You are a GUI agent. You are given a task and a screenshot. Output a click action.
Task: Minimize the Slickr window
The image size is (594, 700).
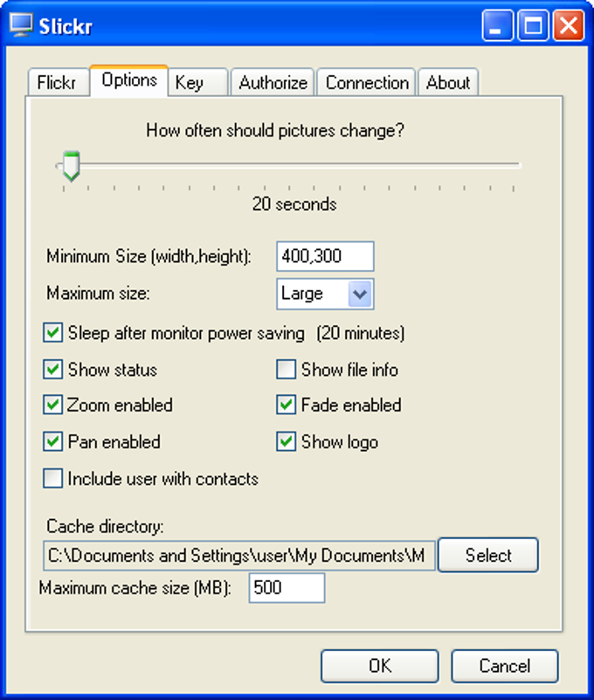(497, 25)
